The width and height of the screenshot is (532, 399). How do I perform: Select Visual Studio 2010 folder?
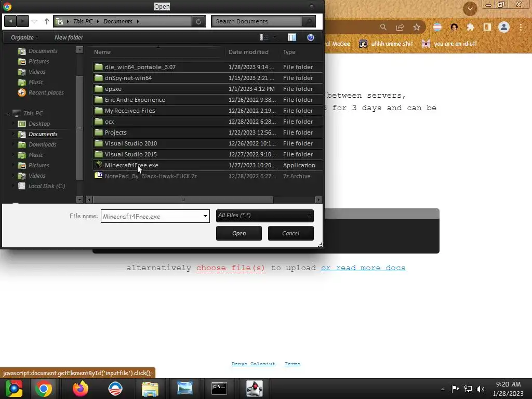click(208, 143)
